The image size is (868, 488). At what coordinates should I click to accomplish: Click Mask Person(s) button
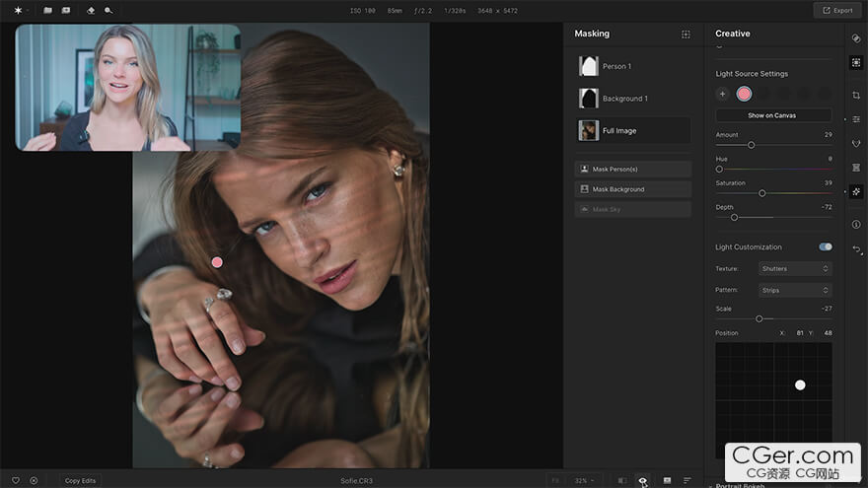[632, 170]
